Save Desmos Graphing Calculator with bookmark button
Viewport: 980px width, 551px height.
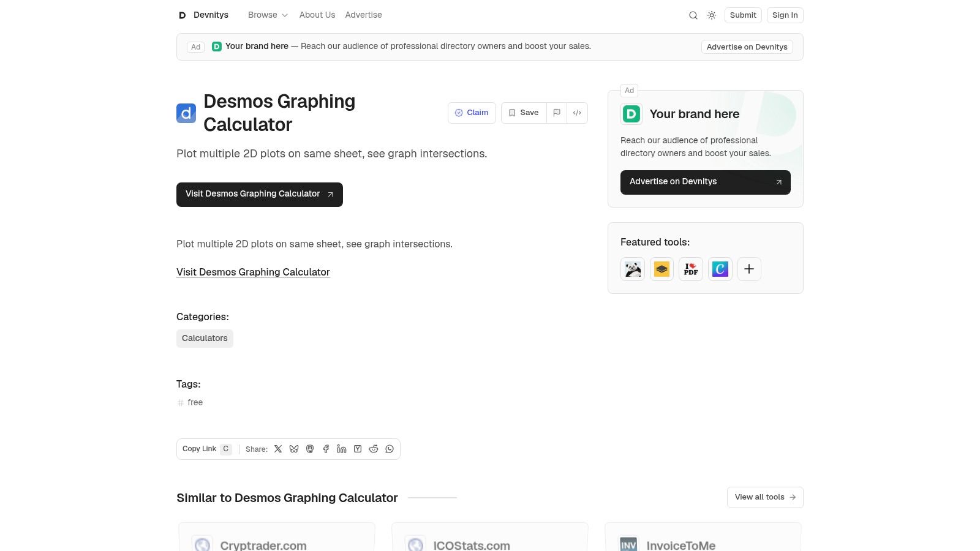click(x=524, y=113)
